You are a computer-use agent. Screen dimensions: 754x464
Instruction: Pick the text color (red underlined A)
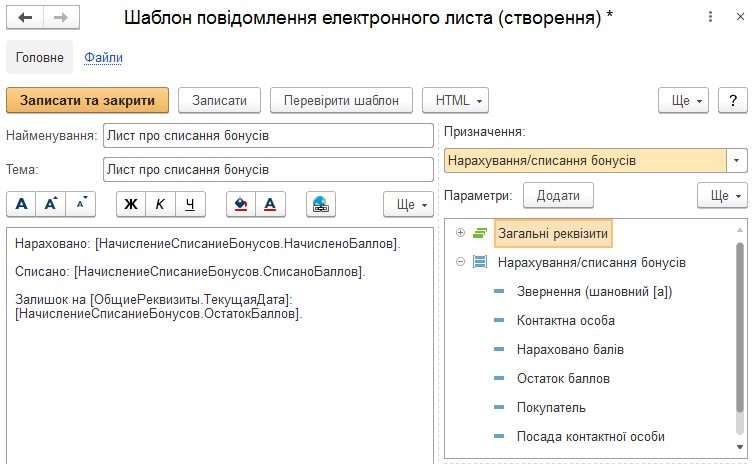[x=270, y=204]
